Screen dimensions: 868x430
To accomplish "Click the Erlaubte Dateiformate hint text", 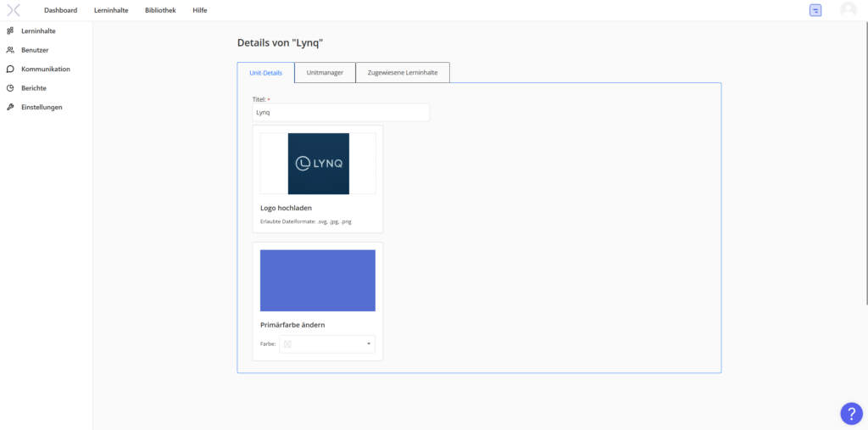I will click(305, 221).
